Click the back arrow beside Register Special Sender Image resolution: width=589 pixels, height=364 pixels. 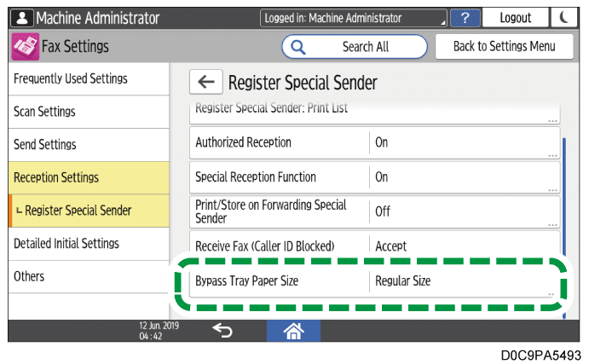click(205, 82)
